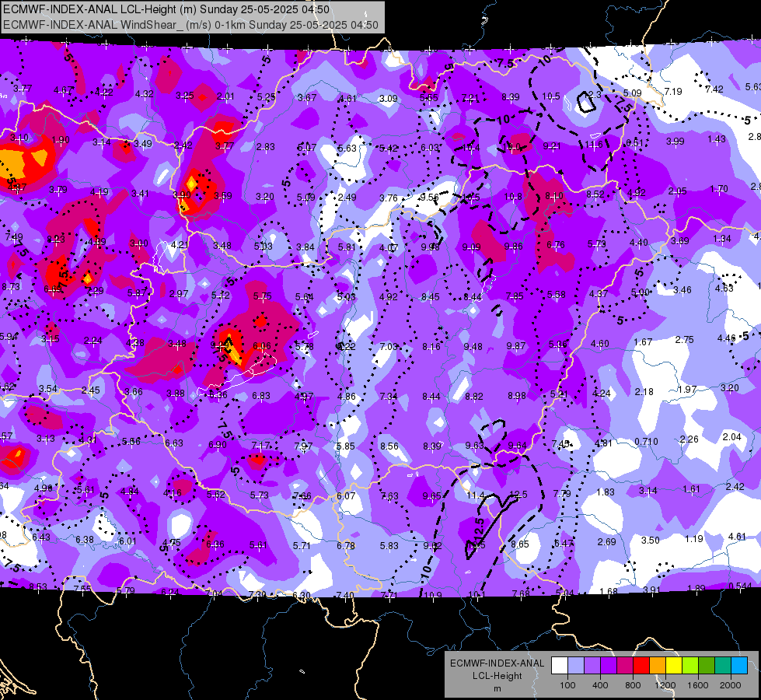
Task: Click the sky blue swatch in the legend
Action: tap(739, 666)
